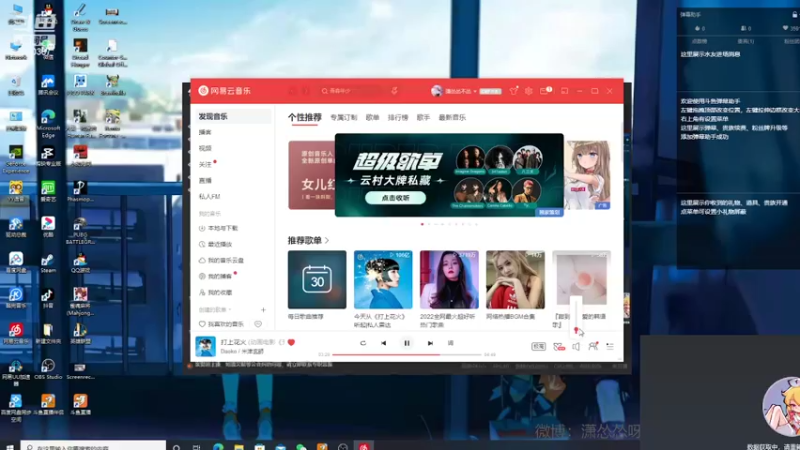Click the first carousel indicator dot
Image resolution: width=800 pixels, height=450 pixels.
point(422,224)
